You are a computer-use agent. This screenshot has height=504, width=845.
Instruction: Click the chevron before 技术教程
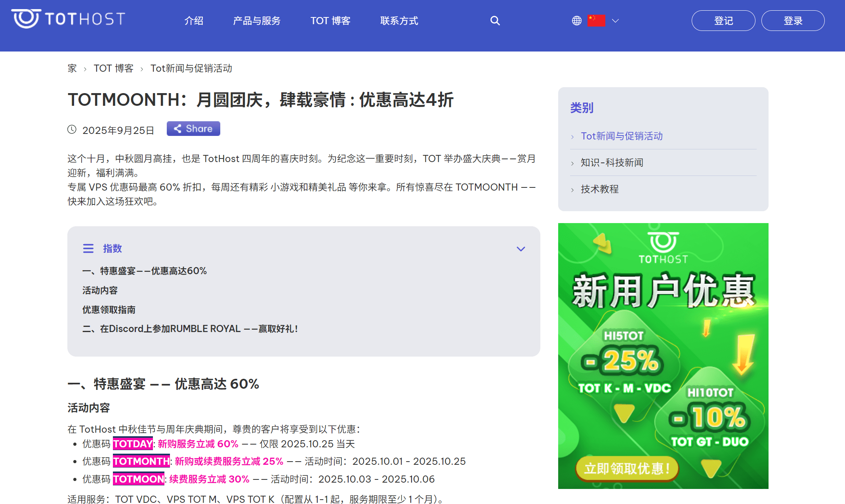(572, 190)
